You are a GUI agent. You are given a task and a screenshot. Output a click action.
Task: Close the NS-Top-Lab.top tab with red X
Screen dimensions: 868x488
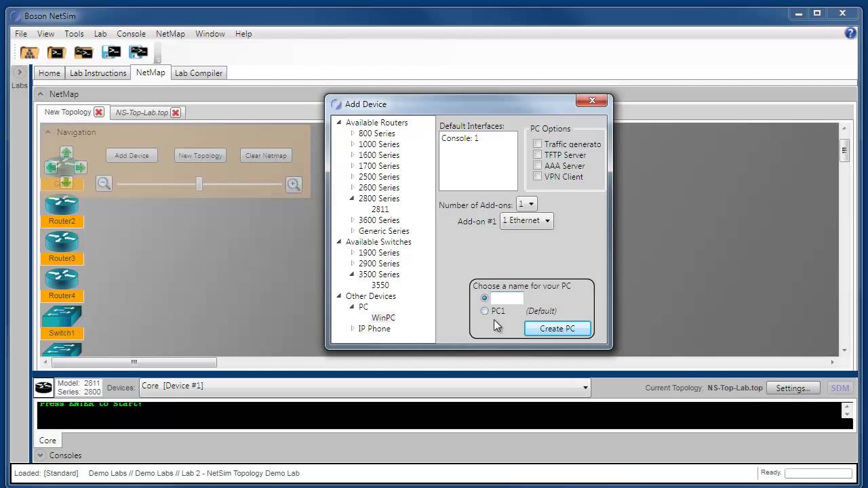[x=176, y=113]
